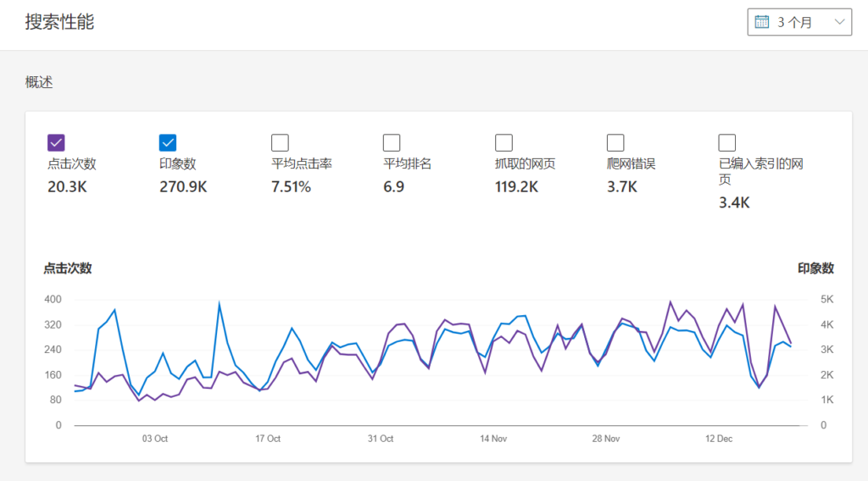The image size is (868, 481).
Task: Expand the date range dropdown chevron
Action: [840, 22]
